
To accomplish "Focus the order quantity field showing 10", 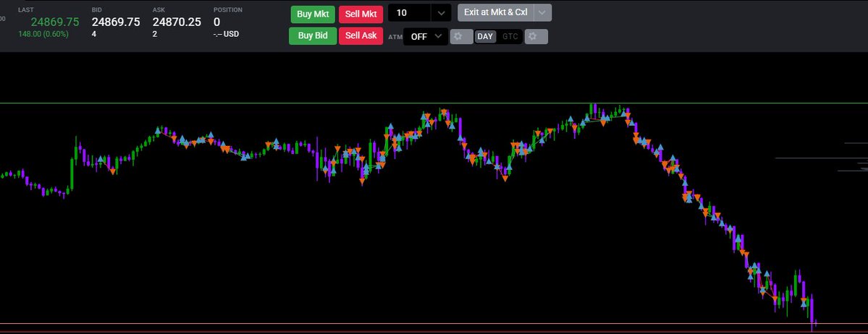I will pos(410,13).
